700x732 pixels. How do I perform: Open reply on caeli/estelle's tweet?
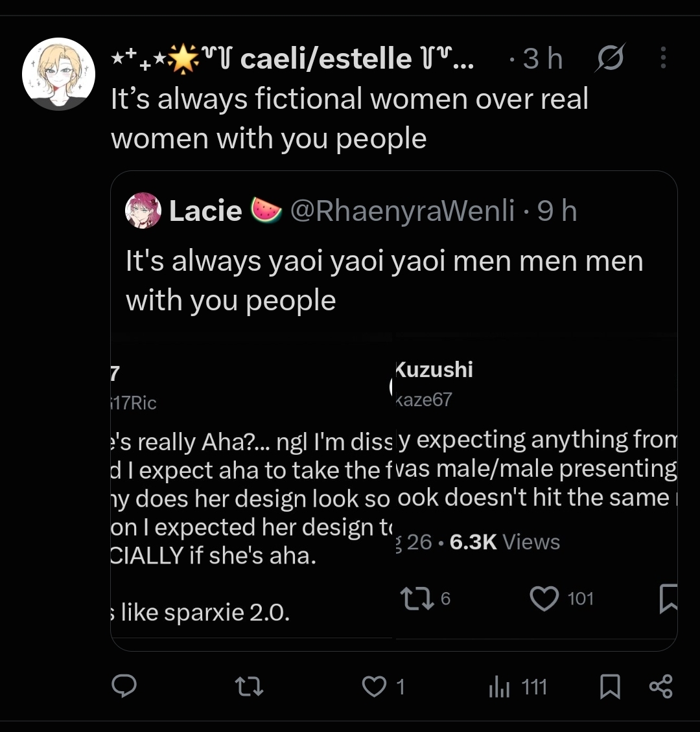click(124, 686)
